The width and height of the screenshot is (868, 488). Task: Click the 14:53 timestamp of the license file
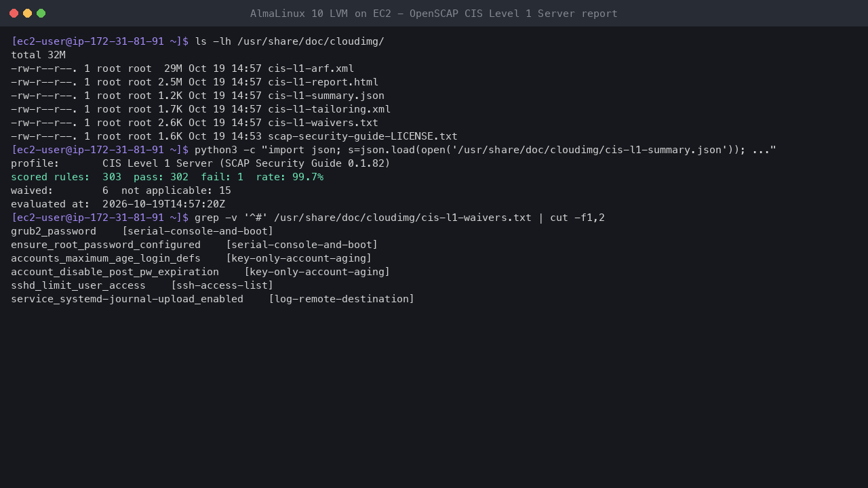point(246,136)
